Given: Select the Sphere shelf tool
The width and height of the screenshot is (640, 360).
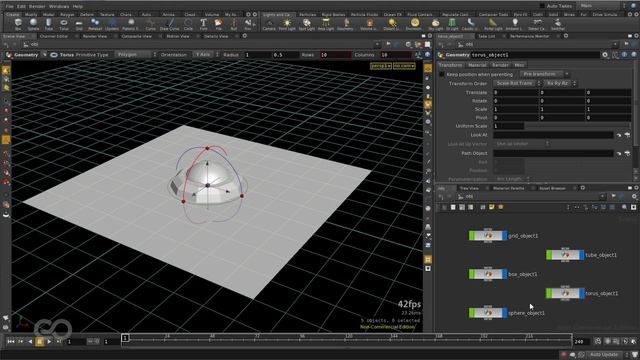Looking at the screenshot, I should 33,24.
